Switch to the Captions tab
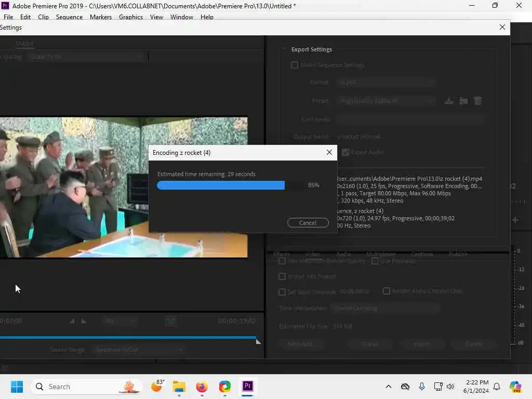532x399 pixels. pos(422,254)
